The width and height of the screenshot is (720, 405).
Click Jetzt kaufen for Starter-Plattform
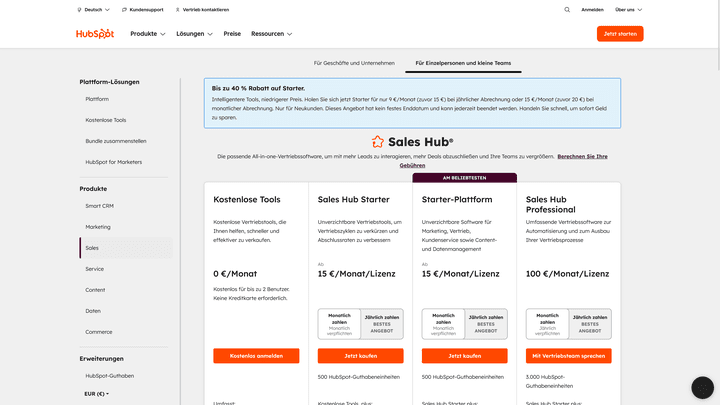(465, 356)
